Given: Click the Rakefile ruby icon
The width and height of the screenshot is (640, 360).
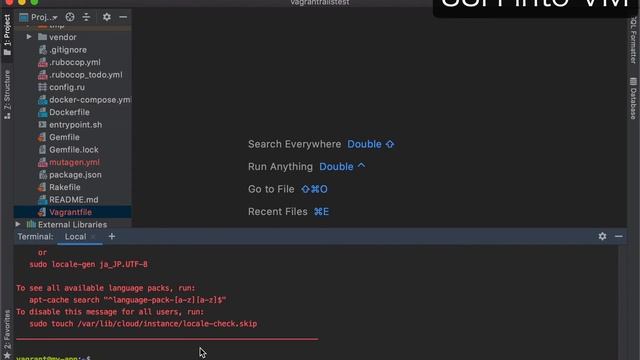Looking at the screenshot, I should tap(42, 187).
